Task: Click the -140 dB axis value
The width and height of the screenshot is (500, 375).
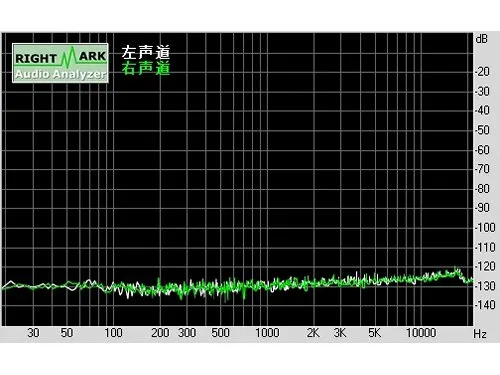Action: (485, 305)
